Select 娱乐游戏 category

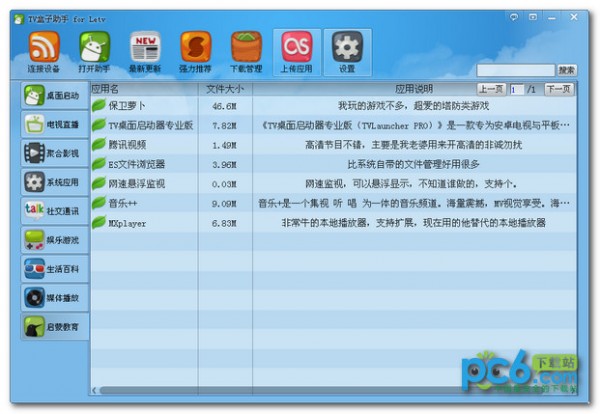click(x=55, y=240)
